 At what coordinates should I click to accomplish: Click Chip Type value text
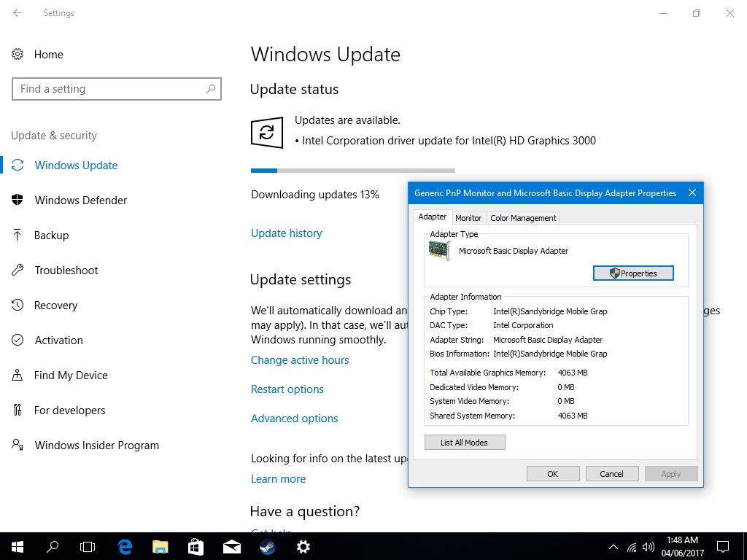[550, 311]
